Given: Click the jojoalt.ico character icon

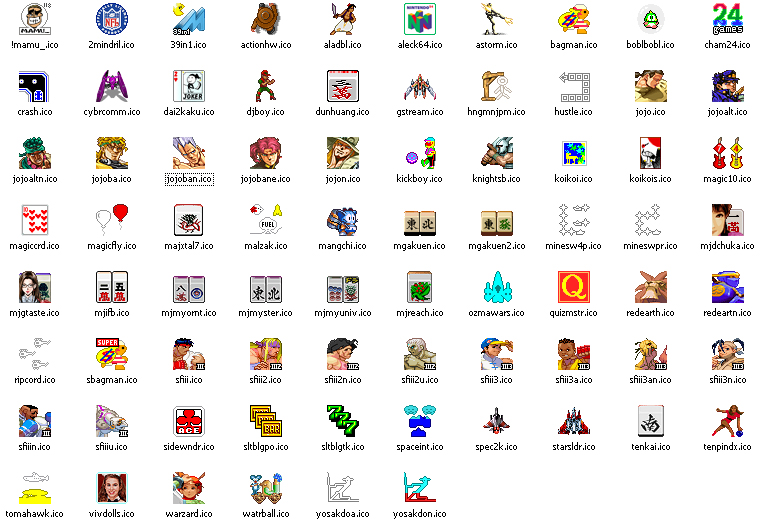Looking at the screenshot, I should 727,86.
